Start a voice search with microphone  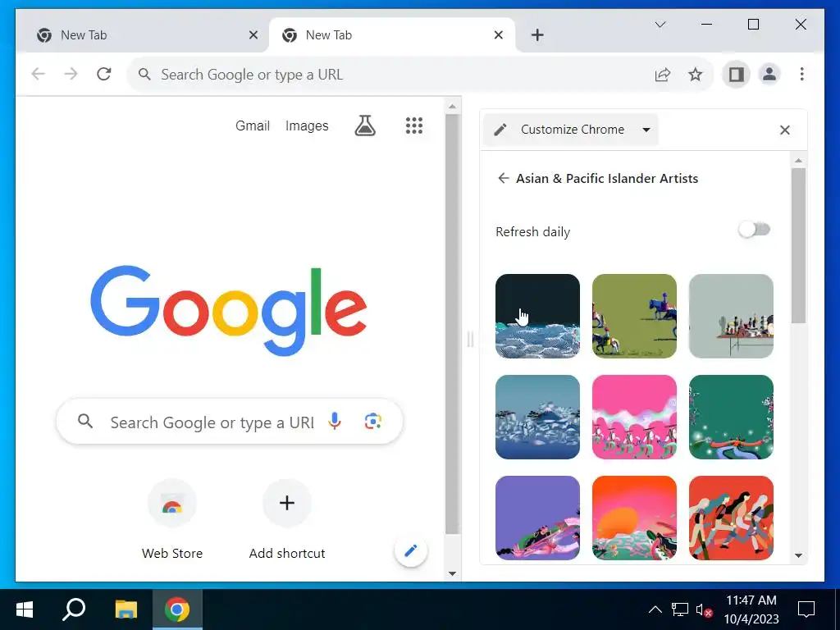point(335,421)
